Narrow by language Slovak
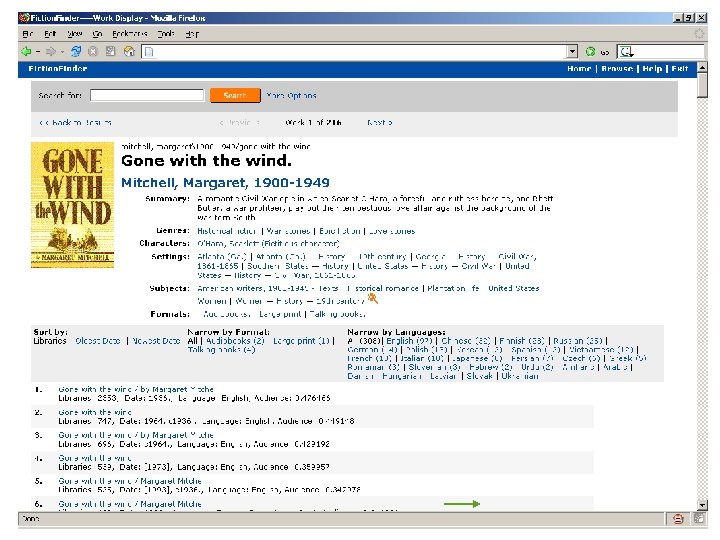Image resolution: width=720 pixels, height=540 pixels. 479,376
